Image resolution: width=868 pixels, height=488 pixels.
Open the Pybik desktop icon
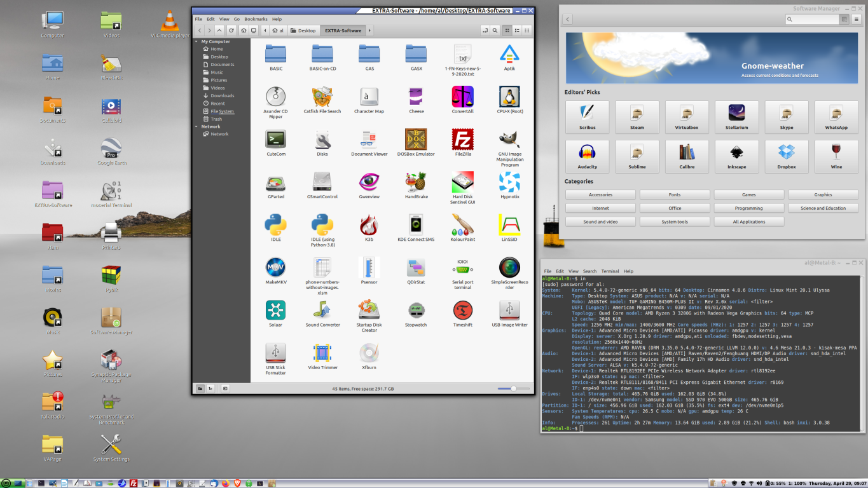click(111, 275)
